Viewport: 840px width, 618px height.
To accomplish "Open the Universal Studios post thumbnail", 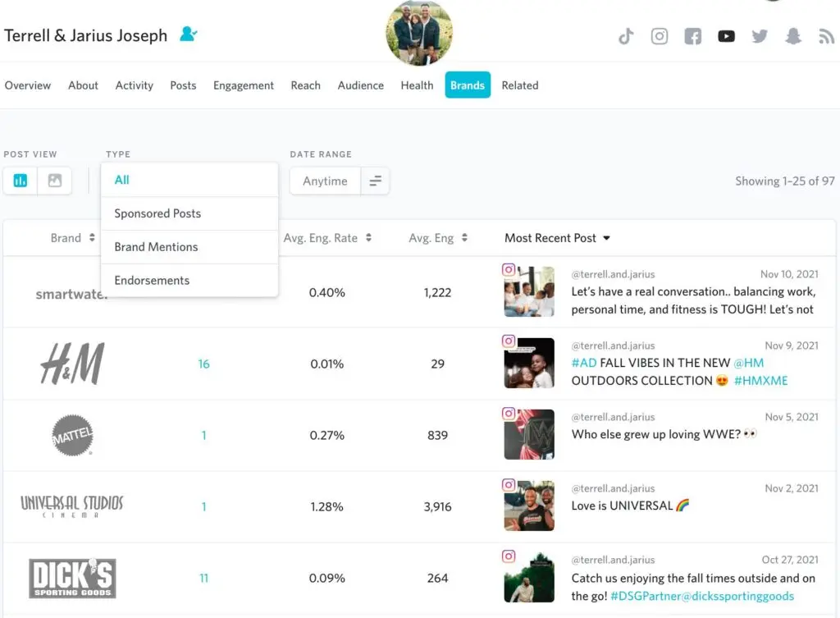I will tap(529, 506).
